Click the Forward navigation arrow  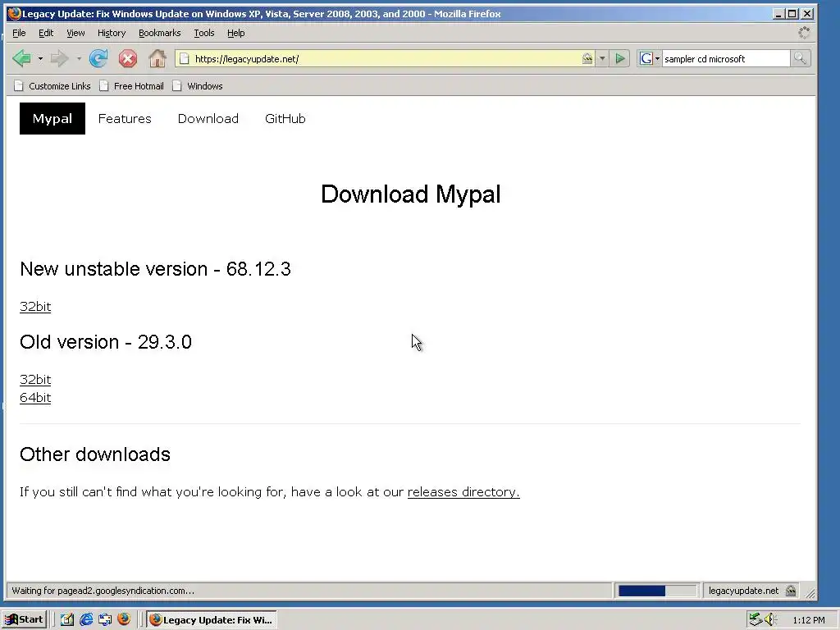tap(59, 58)
